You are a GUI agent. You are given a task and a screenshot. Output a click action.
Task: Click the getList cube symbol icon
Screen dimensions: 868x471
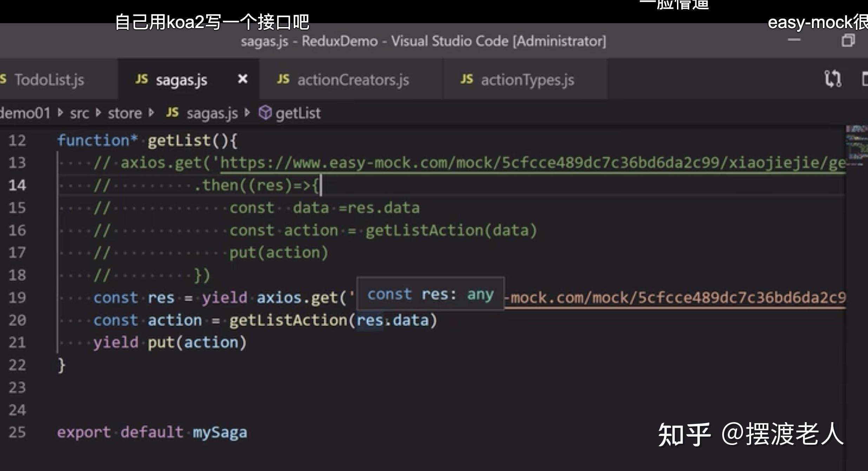coord(265,113)
